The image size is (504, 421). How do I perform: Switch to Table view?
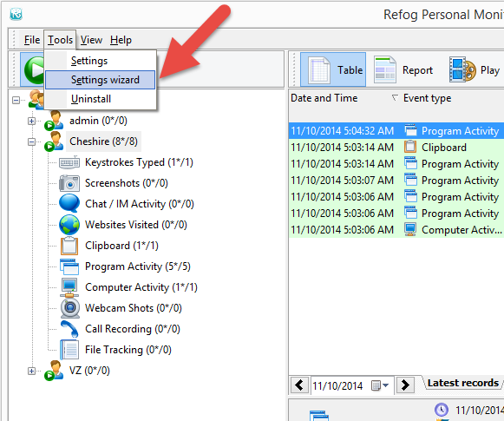tap(333, 69)
